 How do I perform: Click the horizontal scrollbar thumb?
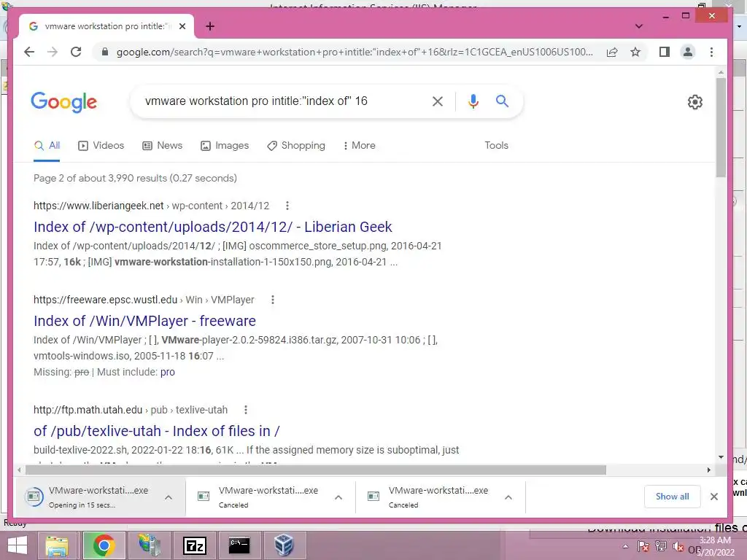pos(315,470)
